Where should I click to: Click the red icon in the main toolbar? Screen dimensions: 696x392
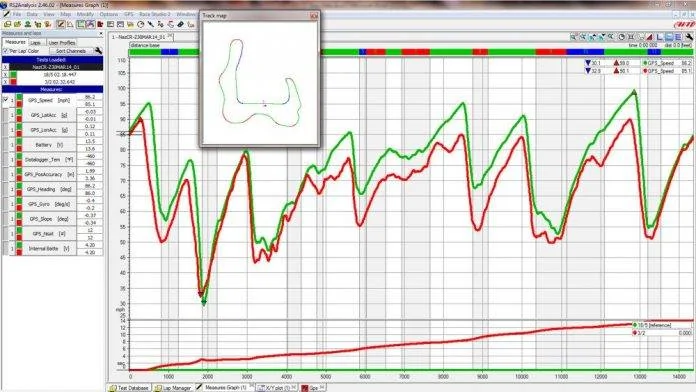click(100, 24)
